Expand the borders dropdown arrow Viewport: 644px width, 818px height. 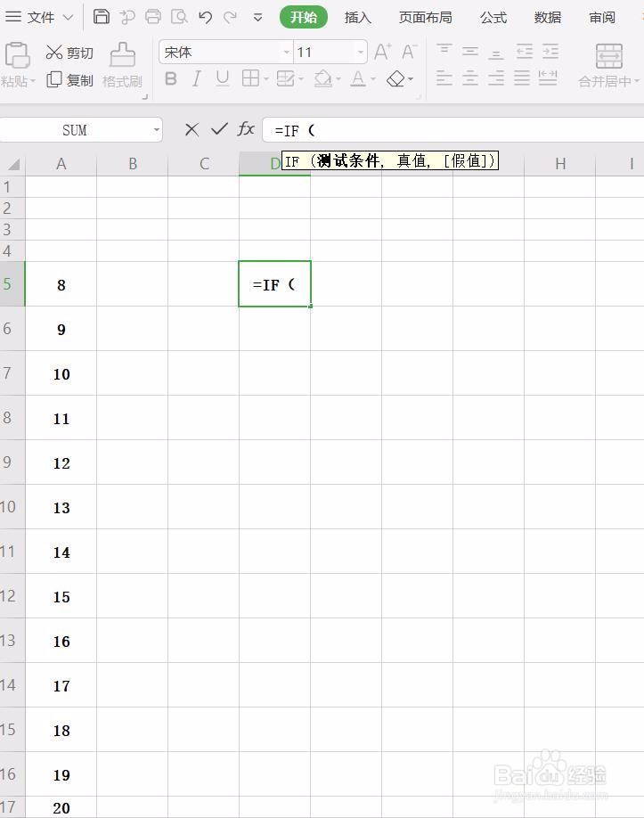pyautogui.click(x=266, y=79)
